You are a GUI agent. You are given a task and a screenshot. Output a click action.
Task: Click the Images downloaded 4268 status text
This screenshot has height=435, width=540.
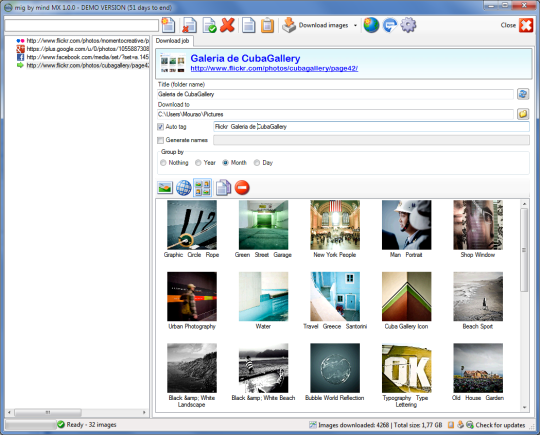pyautogui.click(x=353, y=425)
